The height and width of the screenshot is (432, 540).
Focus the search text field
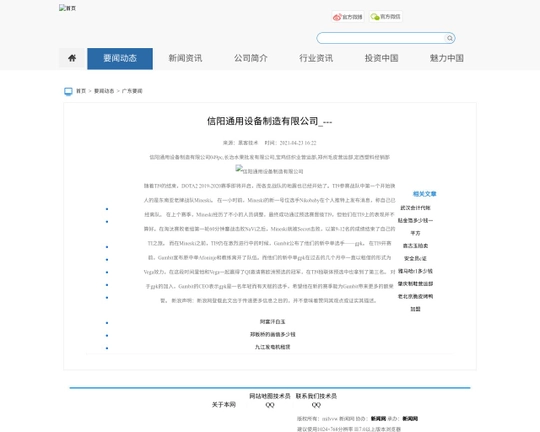pos(382,38)
